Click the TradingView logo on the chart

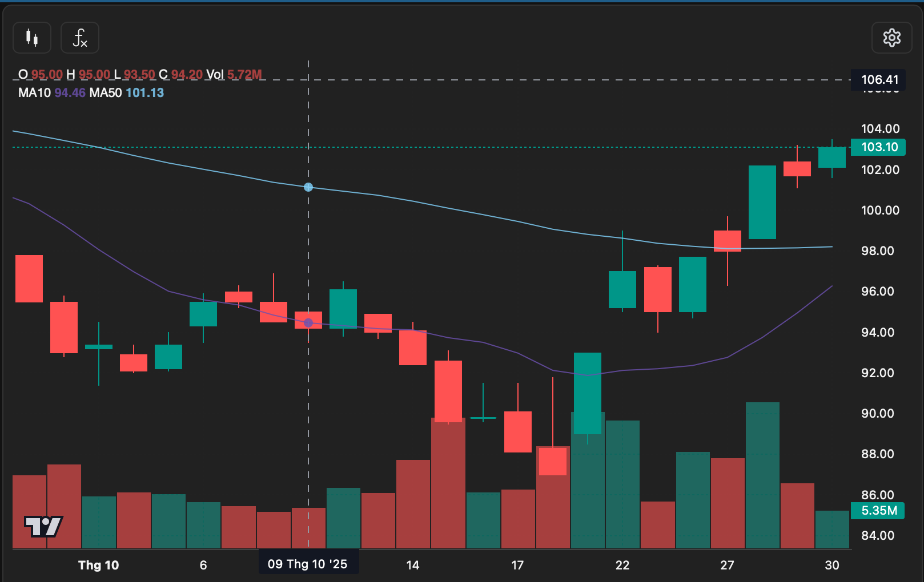click(x=43, y=526)
